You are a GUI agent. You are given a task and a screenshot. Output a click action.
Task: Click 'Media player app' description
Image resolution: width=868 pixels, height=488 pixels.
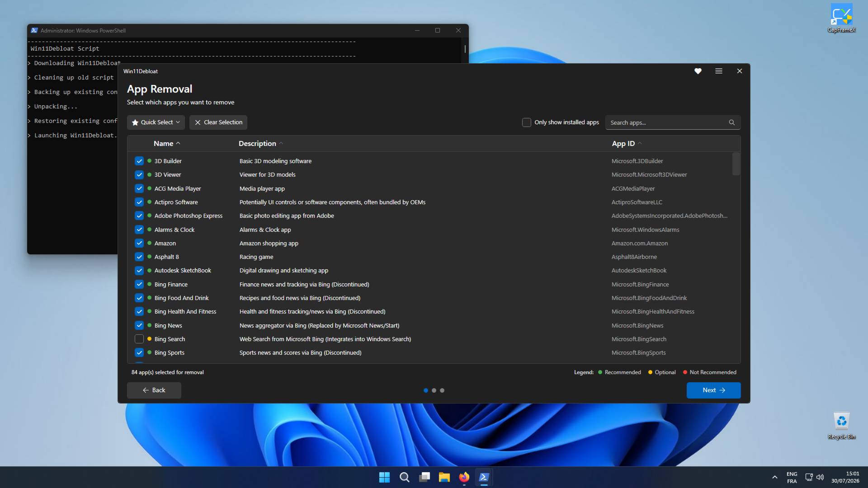click(262, 188)
